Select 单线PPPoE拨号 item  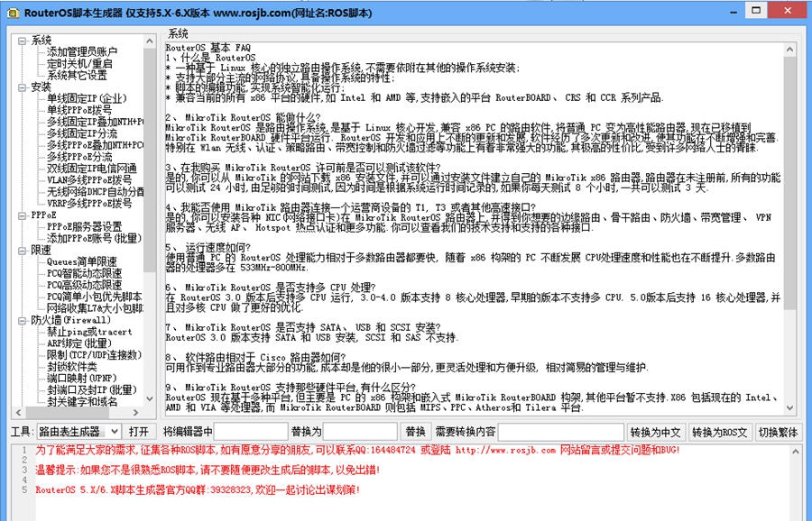click(x=79, y=110)
